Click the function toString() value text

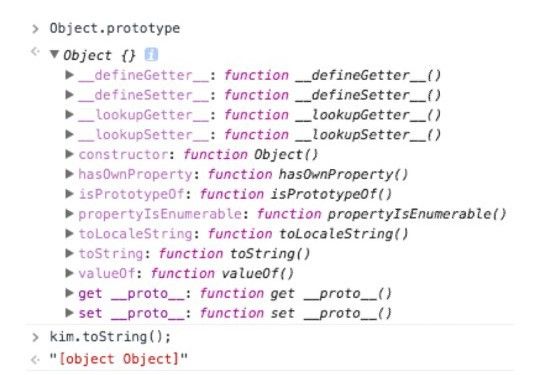pos(234,254)
